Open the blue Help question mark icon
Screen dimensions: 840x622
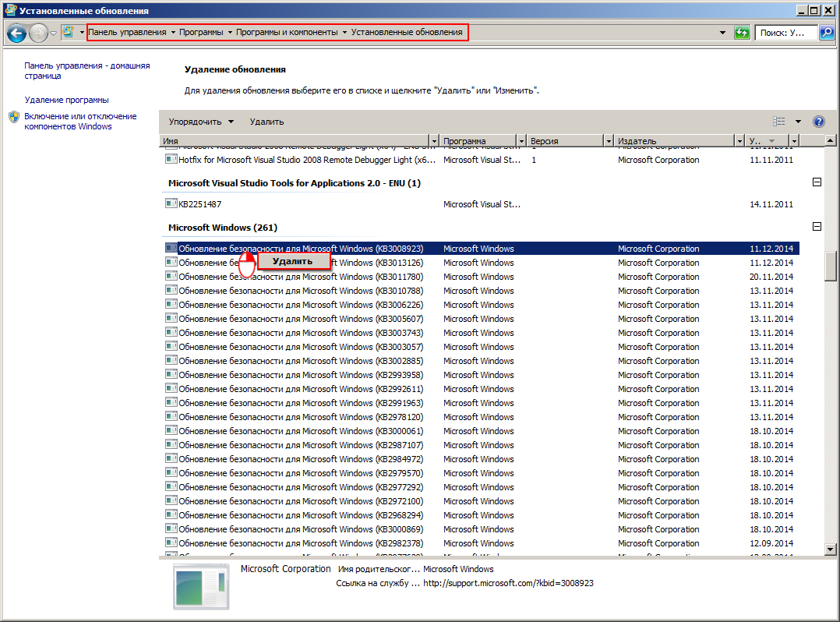coord(818,122)
